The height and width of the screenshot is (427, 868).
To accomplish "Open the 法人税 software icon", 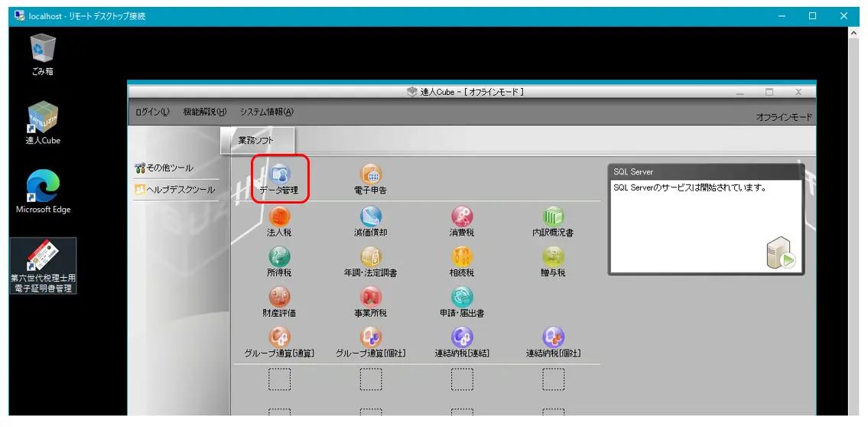I will point(279,218).
